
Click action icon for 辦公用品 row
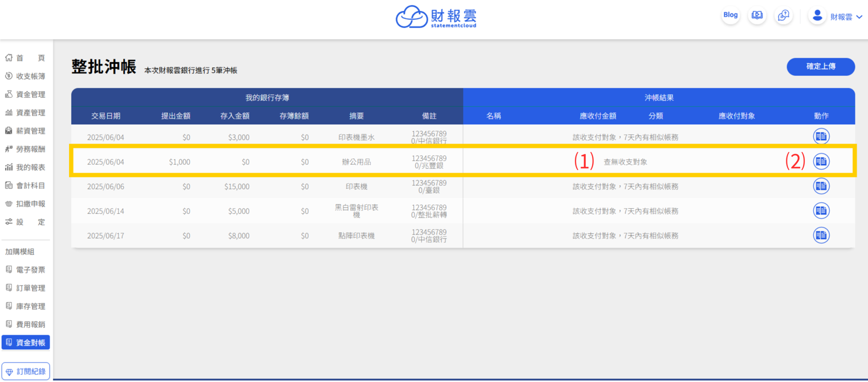[821, 161]
